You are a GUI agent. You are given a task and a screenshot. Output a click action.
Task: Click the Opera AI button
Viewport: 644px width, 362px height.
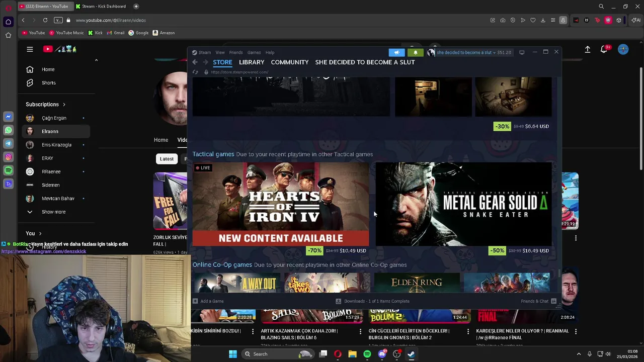(x=636, y=20)
